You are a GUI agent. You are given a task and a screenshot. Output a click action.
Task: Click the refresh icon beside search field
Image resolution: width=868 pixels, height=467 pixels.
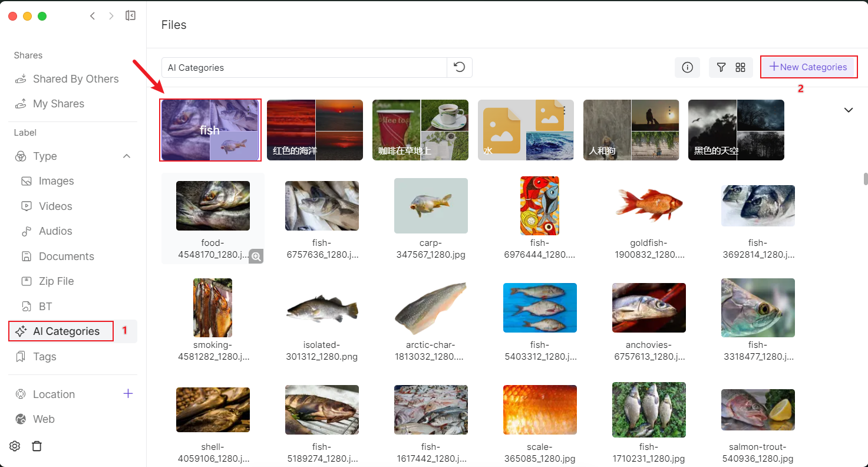(460, 67)
